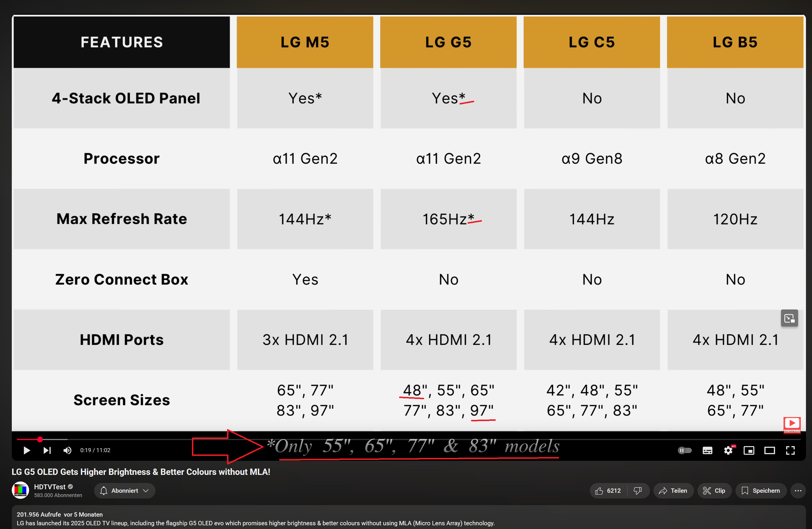The width and height of the screenshot is (812, 529).
Task: Save video with Speichern button
Action: pyautogui.click(x=761, y=491)
